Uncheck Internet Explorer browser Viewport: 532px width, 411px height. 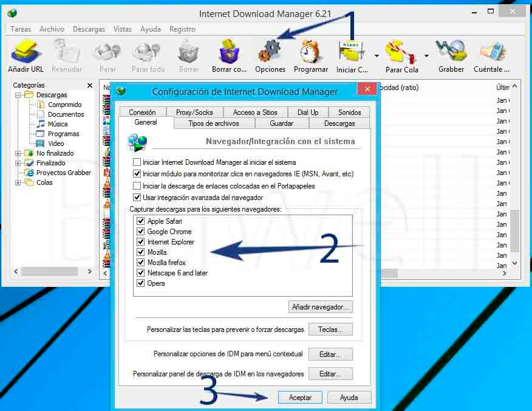140,242
